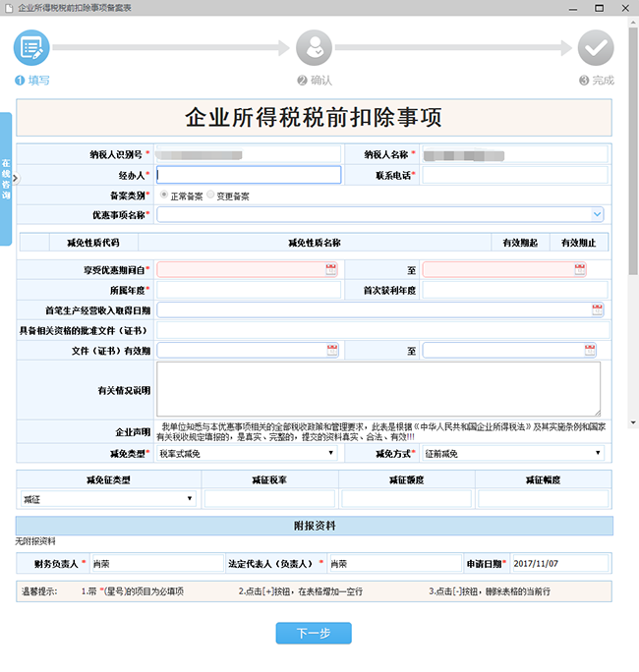Select the 正常备案 radio button
Image resolution: width=639 pixels, height=672 pixels.
163,196
